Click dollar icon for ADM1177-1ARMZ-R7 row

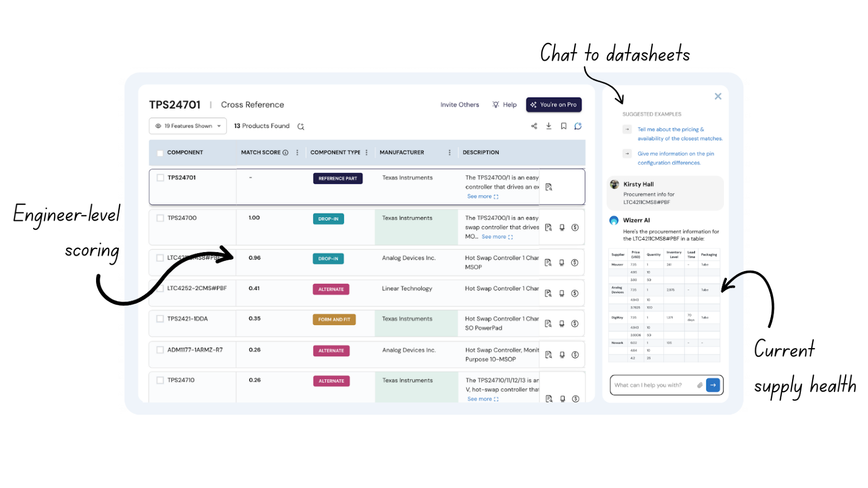(575, 355)
